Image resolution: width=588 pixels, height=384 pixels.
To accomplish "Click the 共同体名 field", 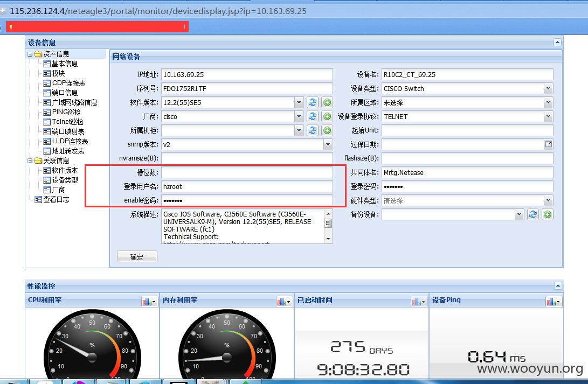I will (467, 172).
